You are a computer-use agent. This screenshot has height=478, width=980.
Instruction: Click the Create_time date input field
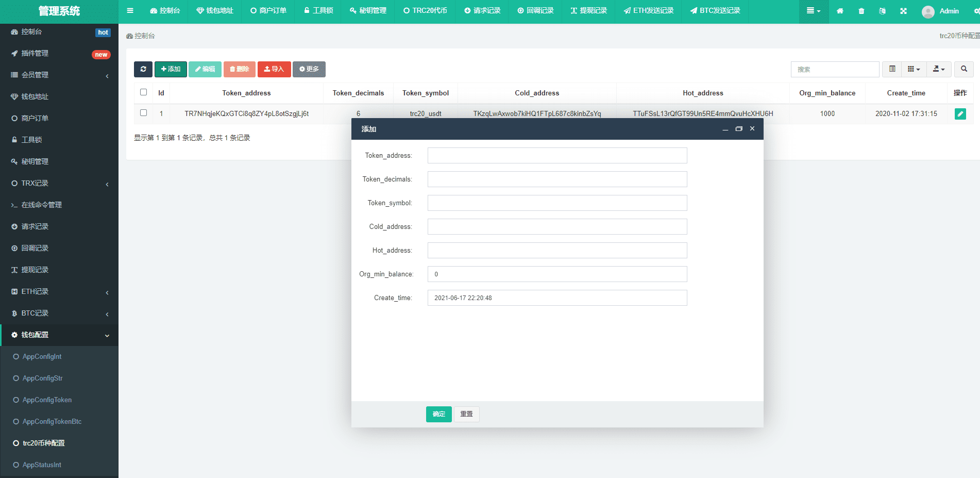(557, 298)
